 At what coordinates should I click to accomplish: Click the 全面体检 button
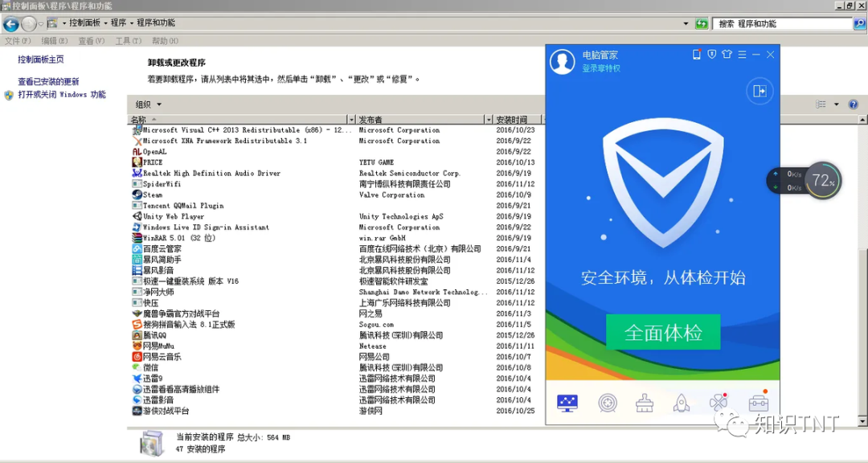pos(663,332)
